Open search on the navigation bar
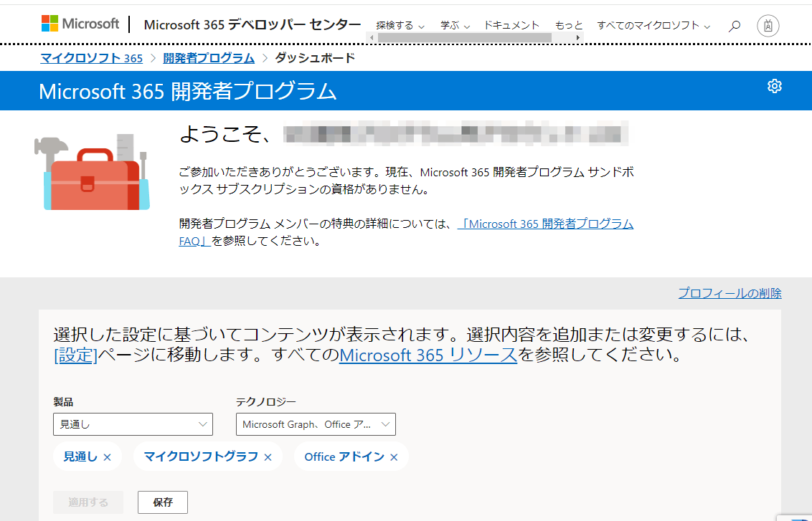Image resolution: width=812 pixels, height=521 pixels. click(x=734, y=24)
